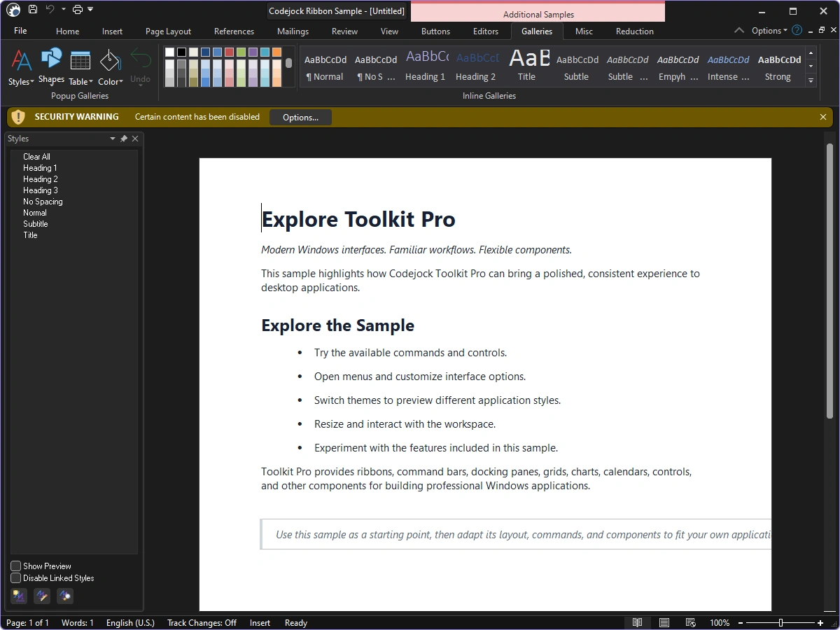Apply the Title style from inline gallery

coord(526,66)
